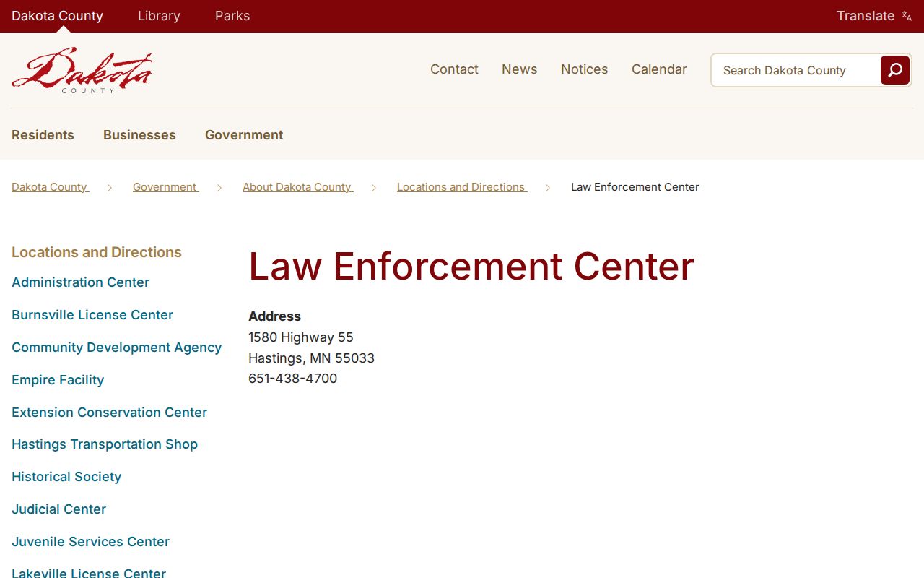The width and height of the screenshot is (924, 578).
Task: Open Extension Conservation Center location
Action: point(109,413)
